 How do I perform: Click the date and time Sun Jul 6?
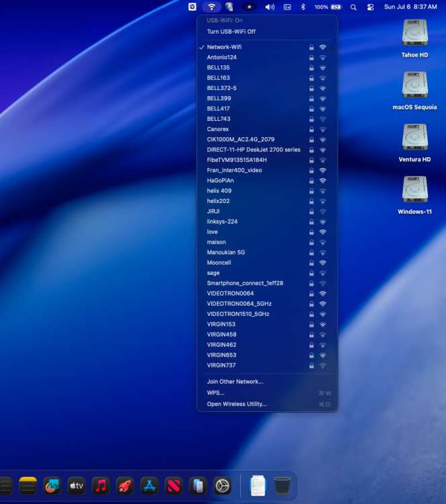pos(410,7)
